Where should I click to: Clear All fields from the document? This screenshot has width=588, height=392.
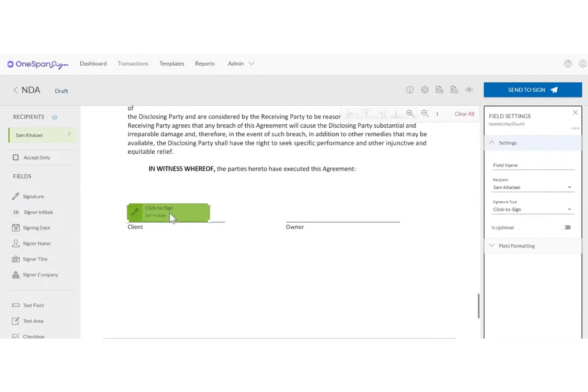464,114
